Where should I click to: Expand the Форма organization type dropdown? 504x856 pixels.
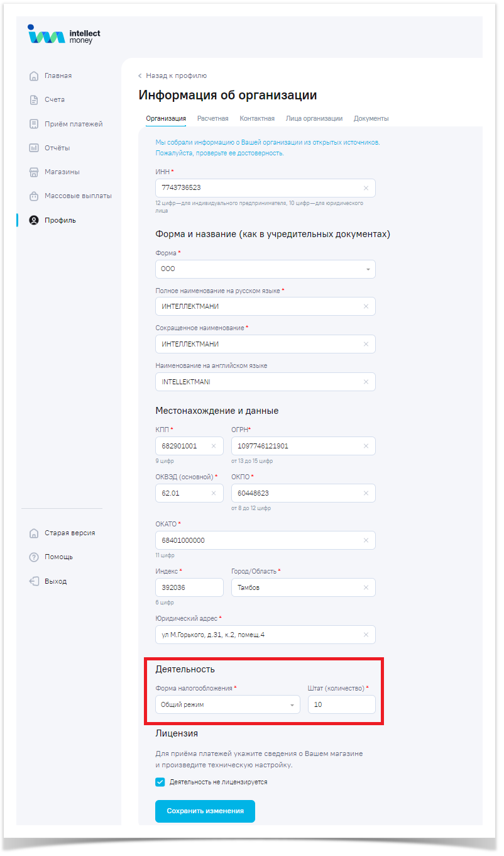coord(265,269)
